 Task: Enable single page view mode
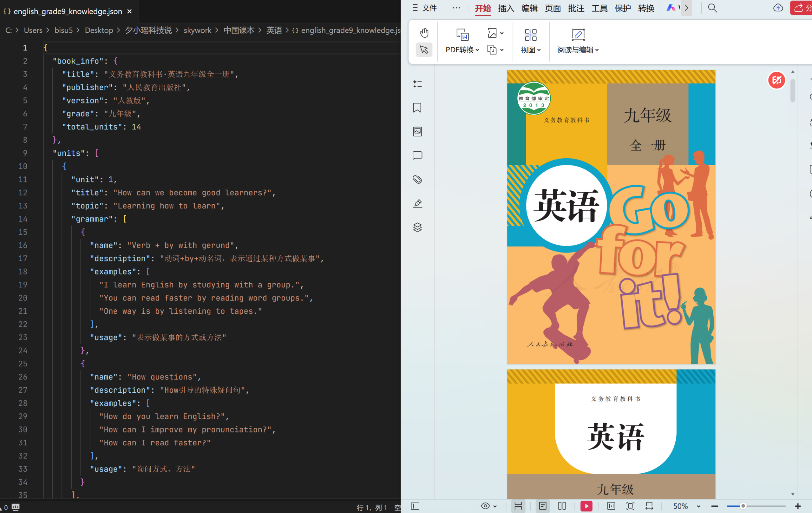coord(542,506)
